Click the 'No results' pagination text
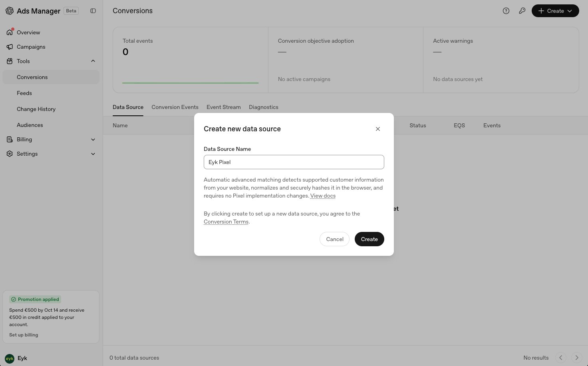The width and height of the screenshot is (588, 366). pos(536,358)
